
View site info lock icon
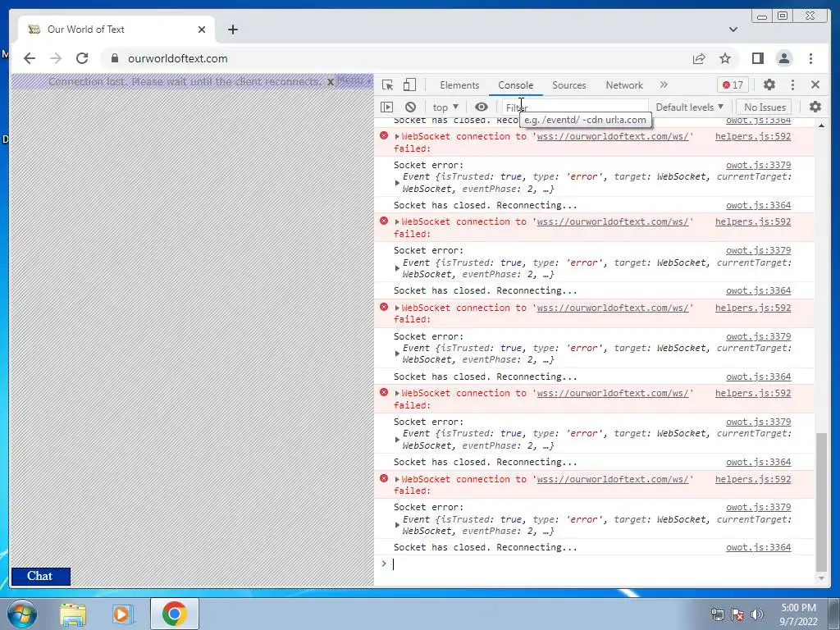[x=114, y=58]
